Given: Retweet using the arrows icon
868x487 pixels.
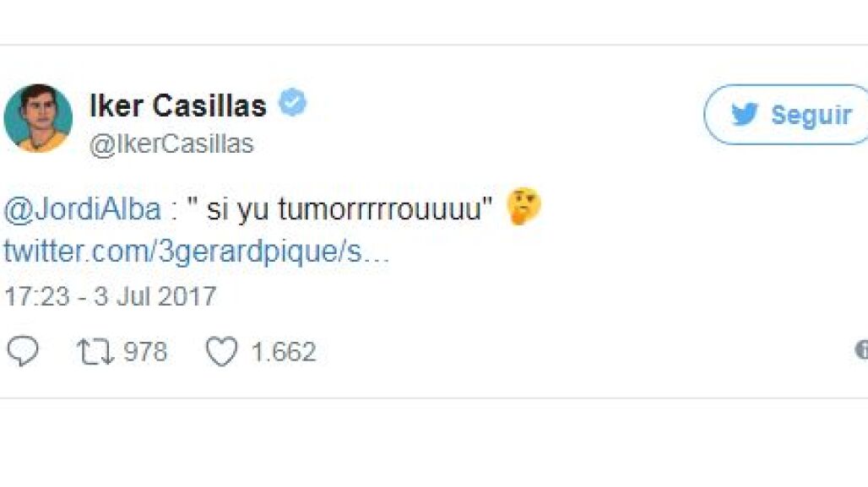Looking at the screenshot, I should pyautogui.click(x=95, y=352).
